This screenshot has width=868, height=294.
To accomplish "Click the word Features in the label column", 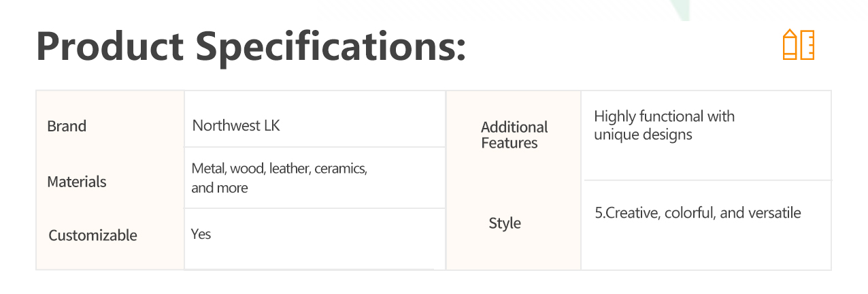I will [510, 143].
